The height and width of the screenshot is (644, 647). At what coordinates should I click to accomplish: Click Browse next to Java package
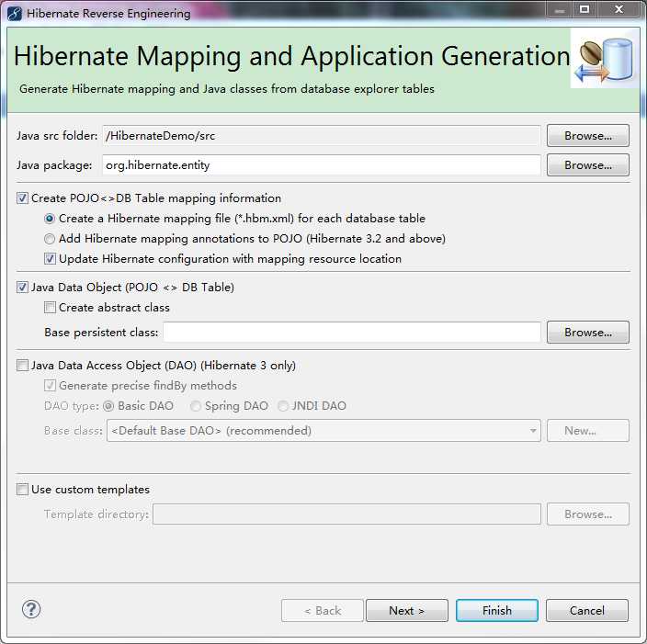(x=588, y=165)
